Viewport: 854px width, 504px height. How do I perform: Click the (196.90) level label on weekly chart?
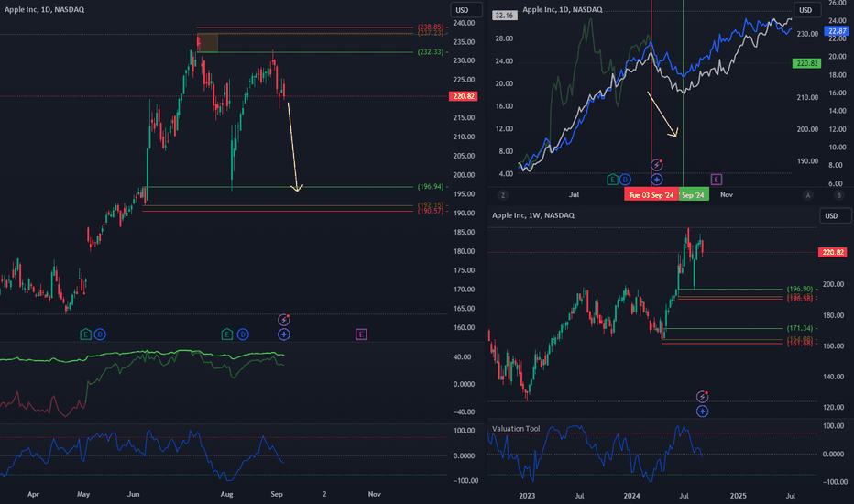(x=800, y=290)
